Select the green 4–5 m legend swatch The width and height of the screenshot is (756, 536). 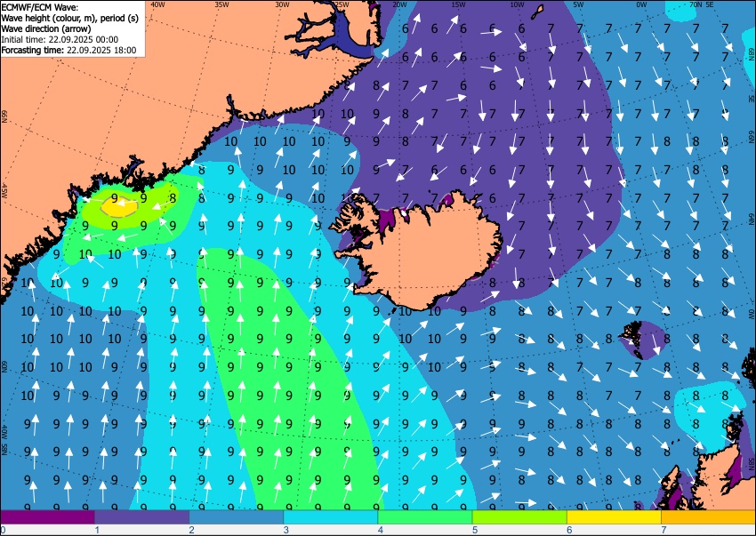(x=425, y=517)
